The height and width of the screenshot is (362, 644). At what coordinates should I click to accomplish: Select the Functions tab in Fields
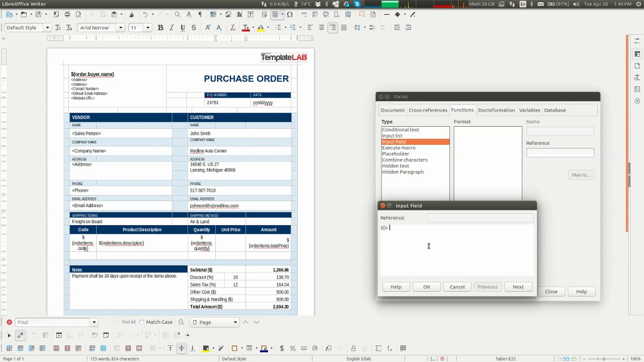point(462,110)
